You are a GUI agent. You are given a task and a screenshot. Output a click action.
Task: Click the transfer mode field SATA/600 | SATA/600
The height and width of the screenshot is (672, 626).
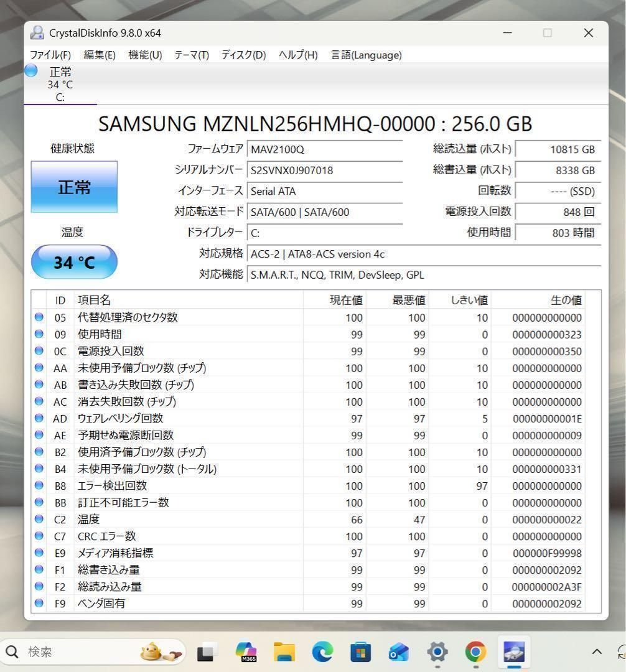point(325,212)
